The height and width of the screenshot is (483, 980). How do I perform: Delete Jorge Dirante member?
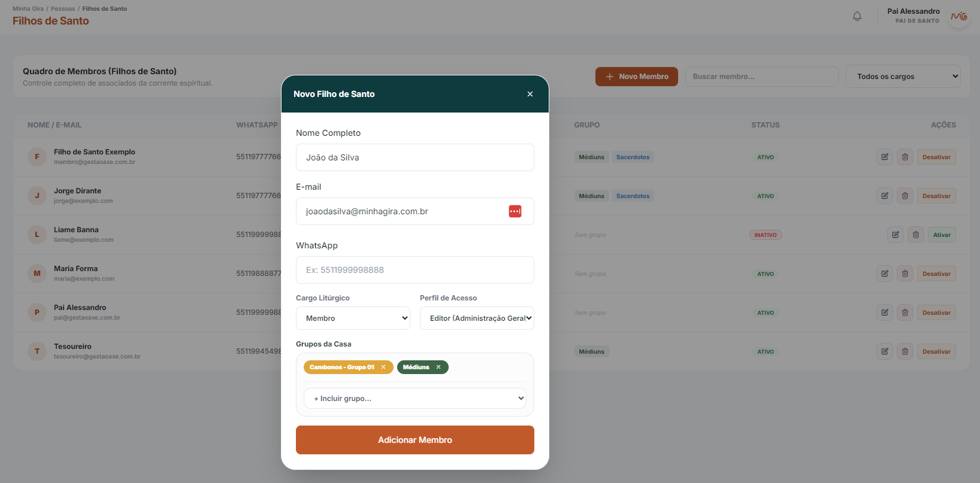tap(905, 196)
